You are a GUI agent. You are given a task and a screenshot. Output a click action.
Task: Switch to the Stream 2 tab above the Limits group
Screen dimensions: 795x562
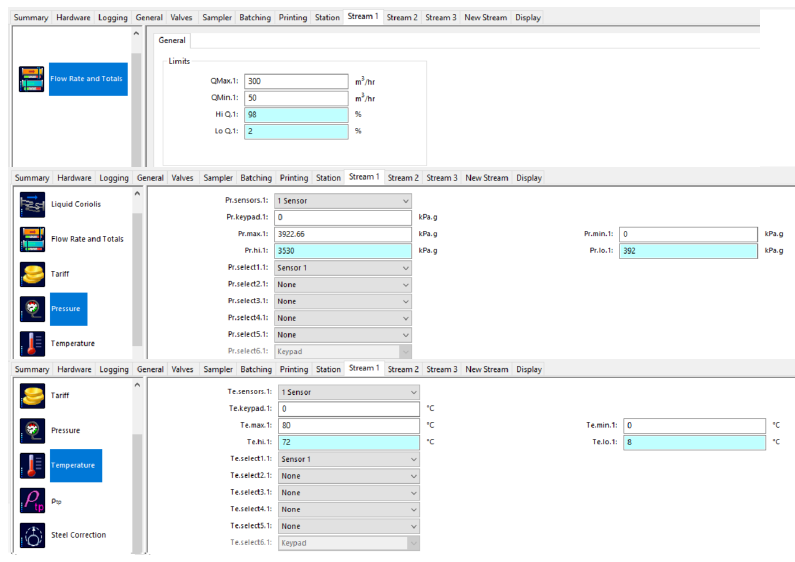402,17
